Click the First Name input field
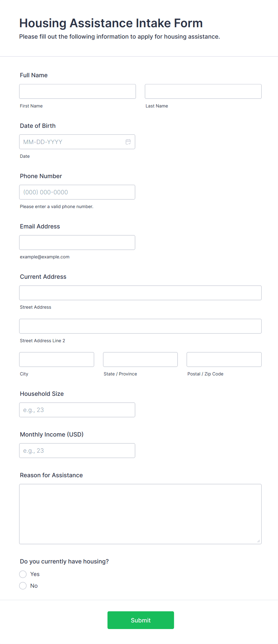Screen dimensions: 278x644 point(77,91)
